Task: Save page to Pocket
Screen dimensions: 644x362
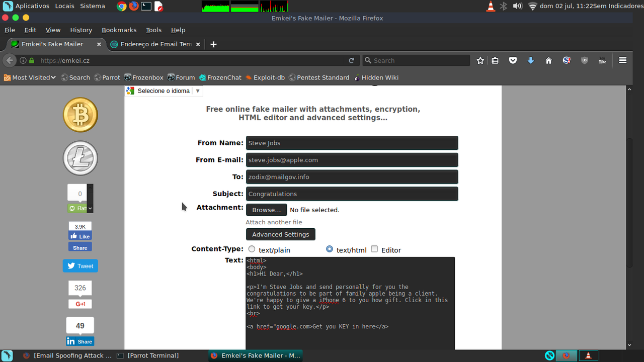Action: 513,60
